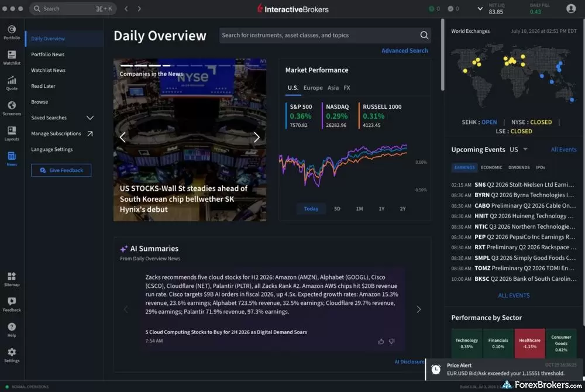Set chart range to Today
Viewport: 585px width, 392px height.
(x=311, y=209)
